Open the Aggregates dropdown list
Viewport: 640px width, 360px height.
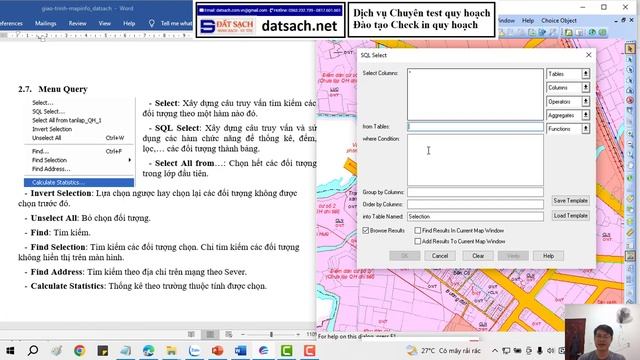tap(568, 115)
